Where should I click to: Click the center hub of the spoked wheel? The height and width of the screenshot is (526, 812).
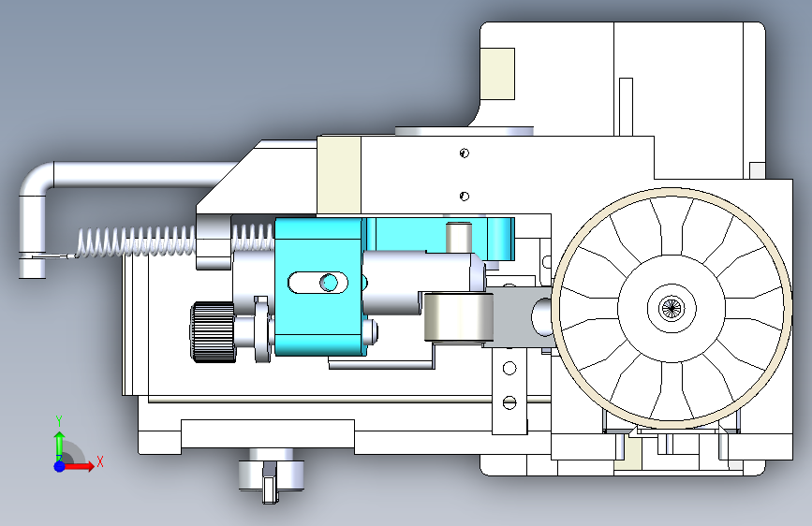672,308
